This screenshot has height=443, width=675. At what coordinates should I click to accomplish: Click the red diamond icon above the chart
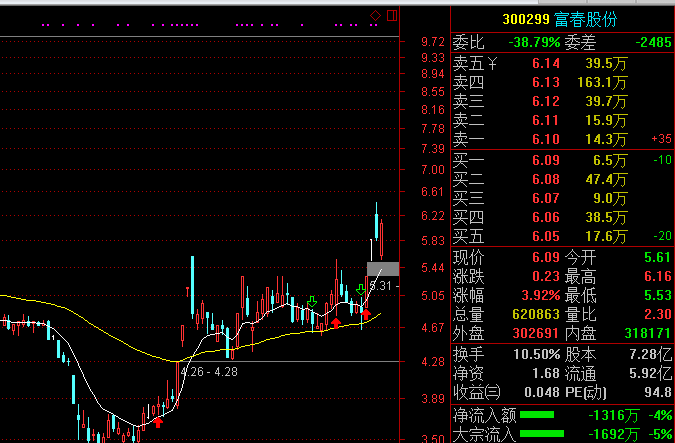[374, 15]
